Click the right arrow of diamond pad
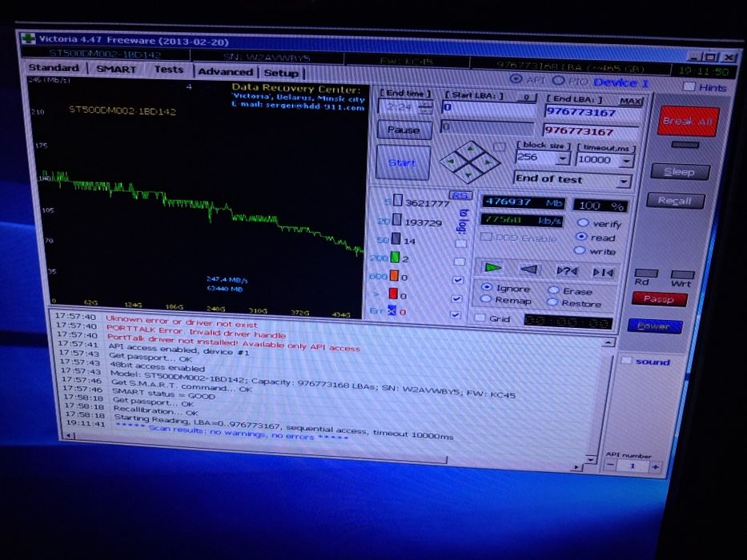Viewport: 747px width, 560px height. coord(487,162)
